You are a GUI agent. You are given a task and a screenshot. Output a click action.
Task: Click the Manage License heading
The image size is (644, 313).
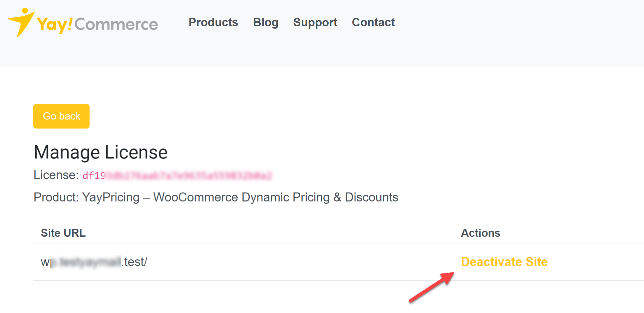[x=101, y=153]
